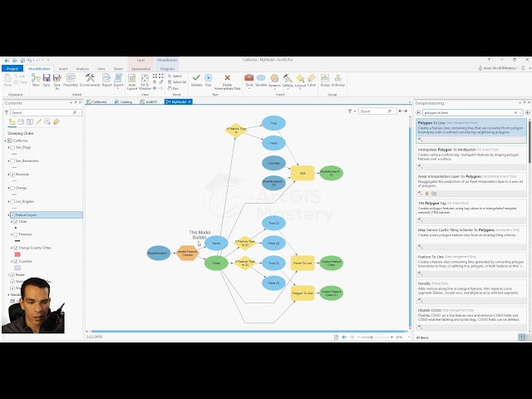Open model Properties
Image resolution: width=532 pixels, height=399 pixels.
[x=71, y=81]
